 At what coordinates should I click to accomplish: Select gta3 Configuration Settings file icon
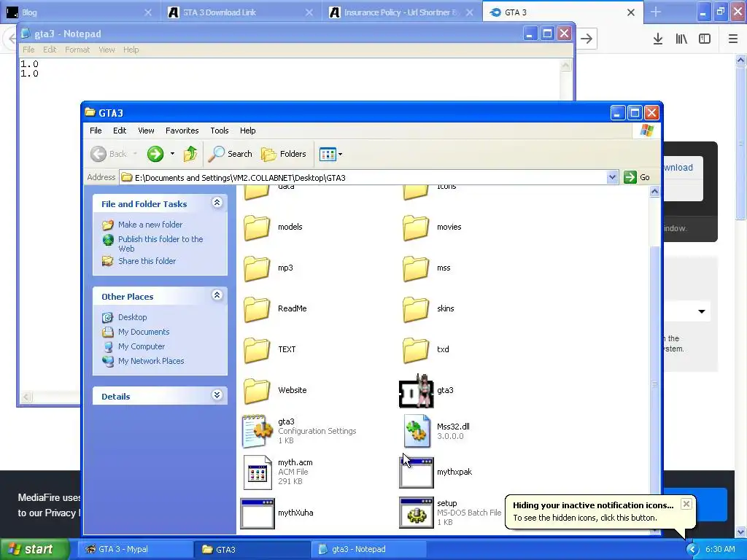257,431
